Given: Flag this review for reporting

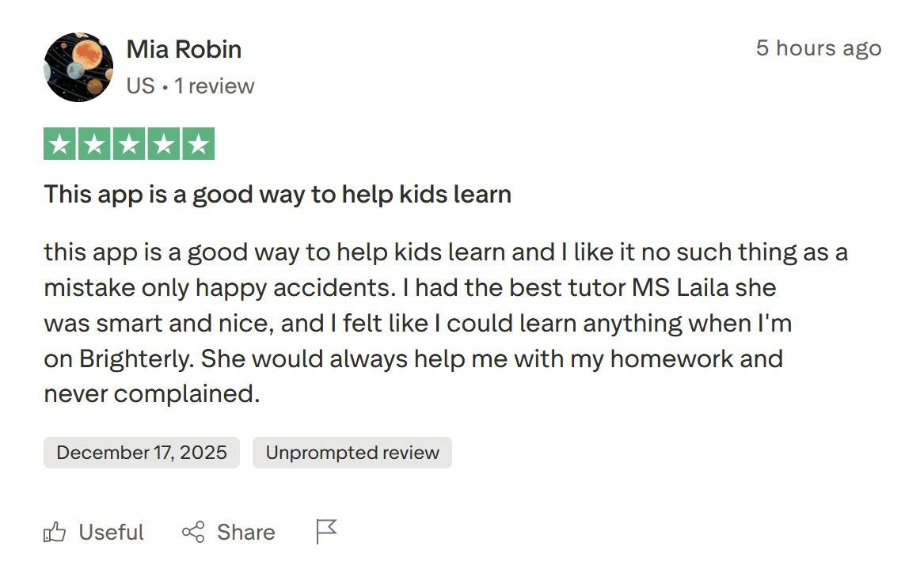Looking at the screenshot, I should (325, 530).
